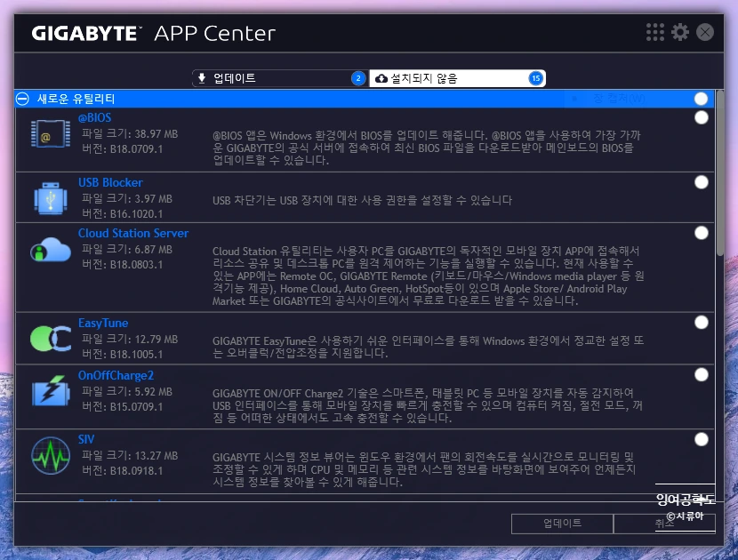Toggle the @BIOS selection circle
The height and width of the screenshot is (560, 738).
(702, 116)
